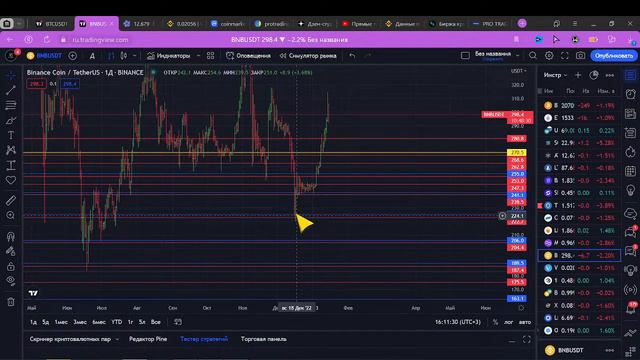Open the Индикаторы menu
The image size is (640, 360).
[169, 56]
